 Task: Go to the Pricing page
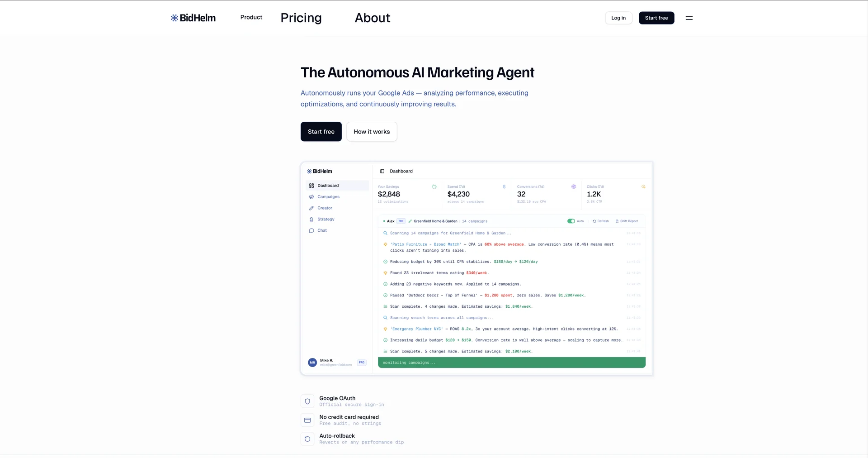(x=301, y=18)
